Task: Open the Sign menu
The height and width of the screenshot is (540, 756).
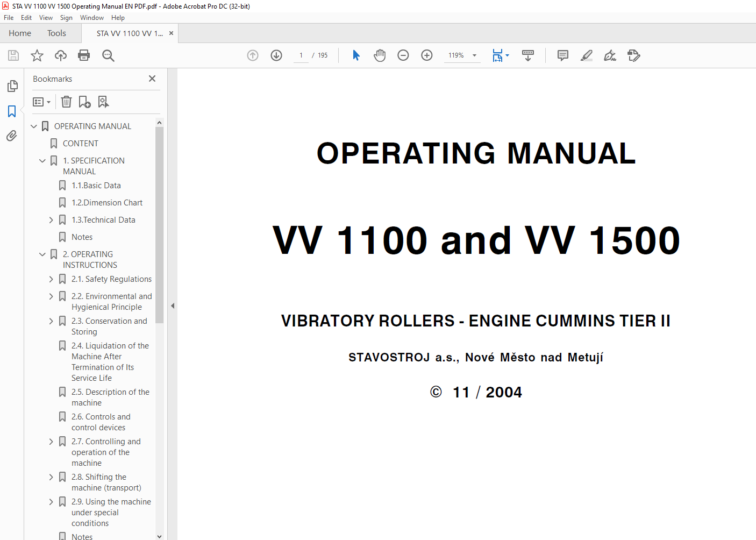Action: (x=66, y=18)
